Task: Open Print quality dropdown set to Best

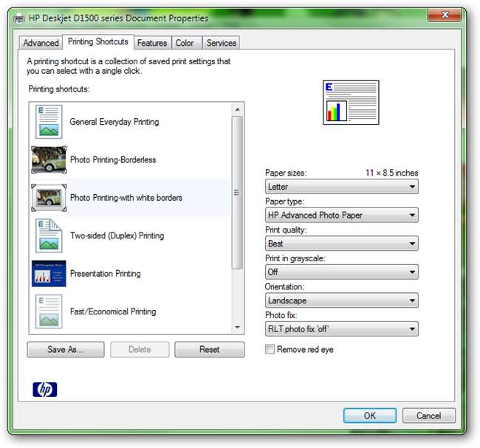Action: (x=342, y=244)
